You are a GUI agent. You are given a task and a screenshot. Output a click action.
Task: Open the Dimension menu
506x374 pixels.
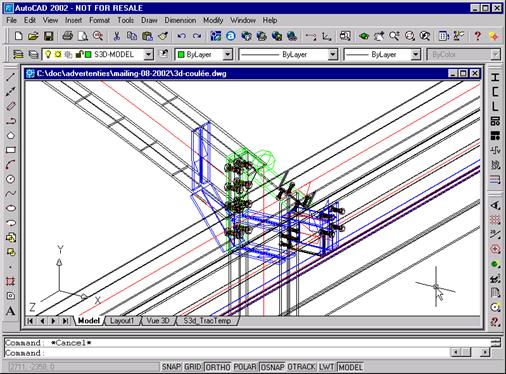[180, 20]
